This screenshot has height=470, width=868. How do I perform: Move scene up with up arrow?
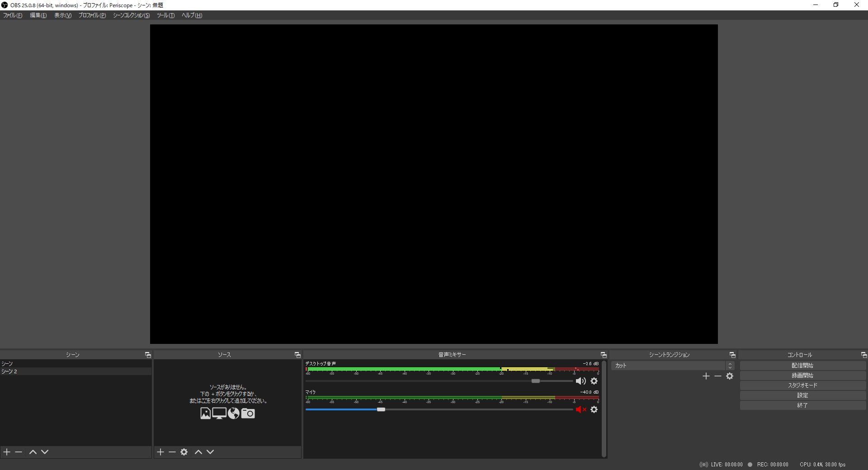click(x=33, y=452)
